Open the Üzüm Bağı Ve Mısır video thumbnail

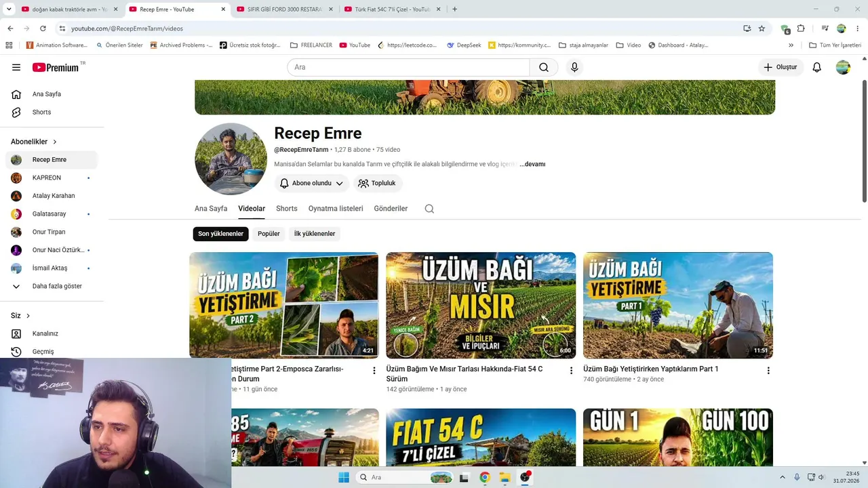point(481,305)
